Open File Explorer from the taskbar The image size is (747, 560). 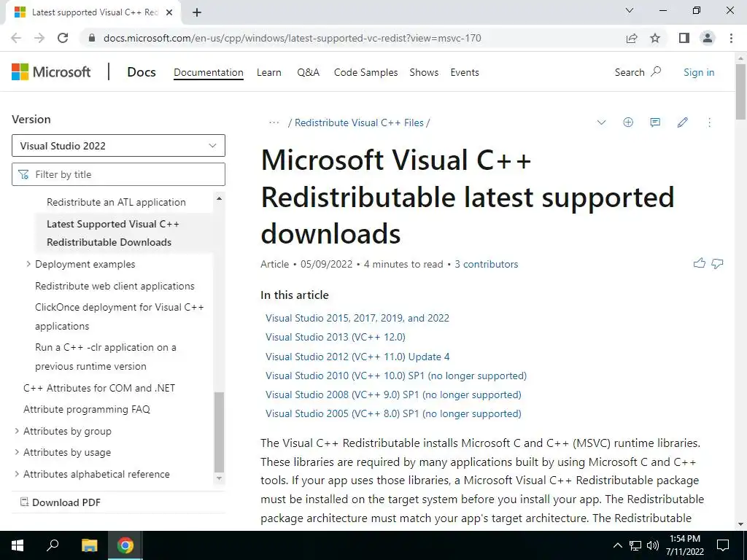[x=89, y=545]
